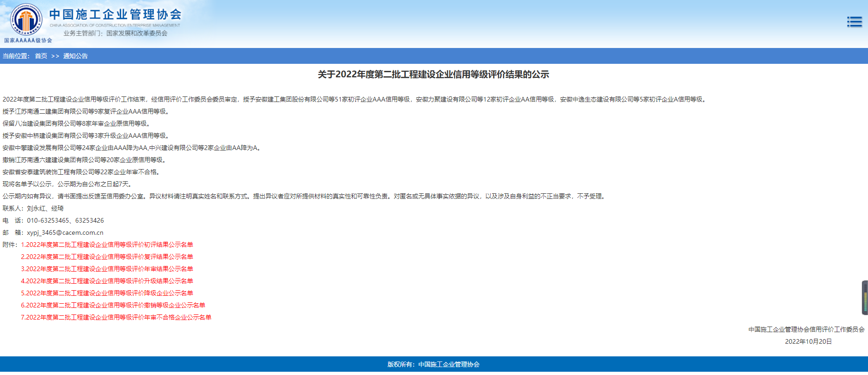Open attachment 7 年审不合格企业公示名单
The height and width of the screenshot is (375, 868).
pos(116,317)
